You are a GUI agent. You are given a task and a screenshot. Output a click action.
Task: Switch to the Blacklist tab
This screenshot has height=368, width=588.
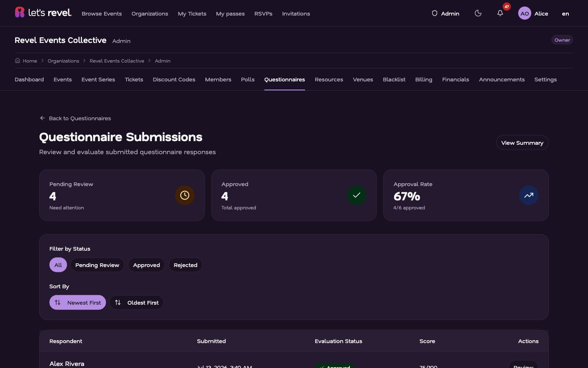click(394, 79)
